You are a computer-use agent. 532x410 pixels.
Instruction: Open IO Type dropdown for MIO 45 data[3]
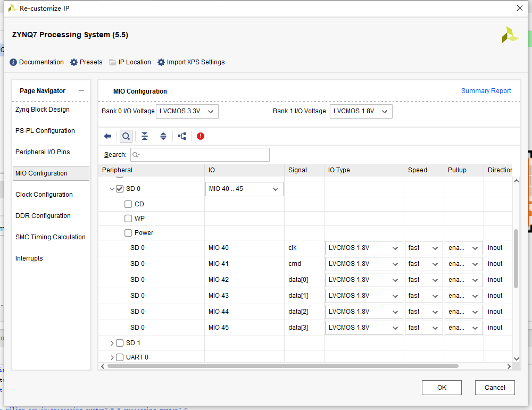(364, 328)
